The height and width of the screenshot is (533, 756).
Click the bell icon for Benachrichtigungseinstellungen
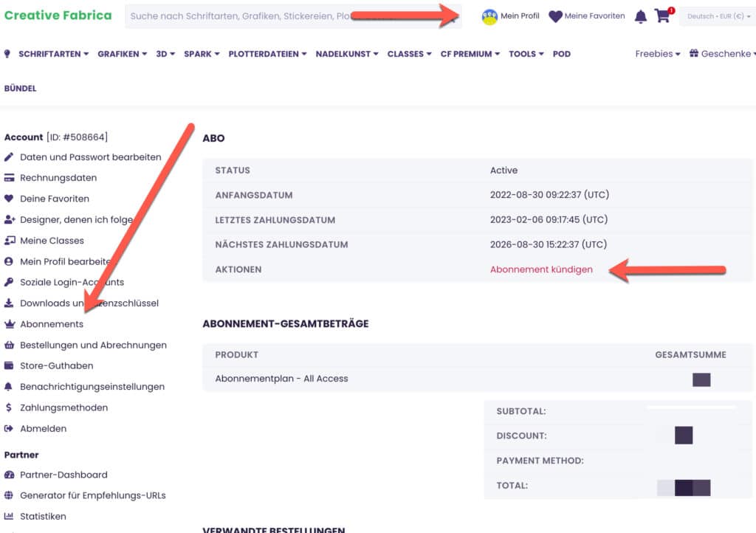click(x=9, y=387)
